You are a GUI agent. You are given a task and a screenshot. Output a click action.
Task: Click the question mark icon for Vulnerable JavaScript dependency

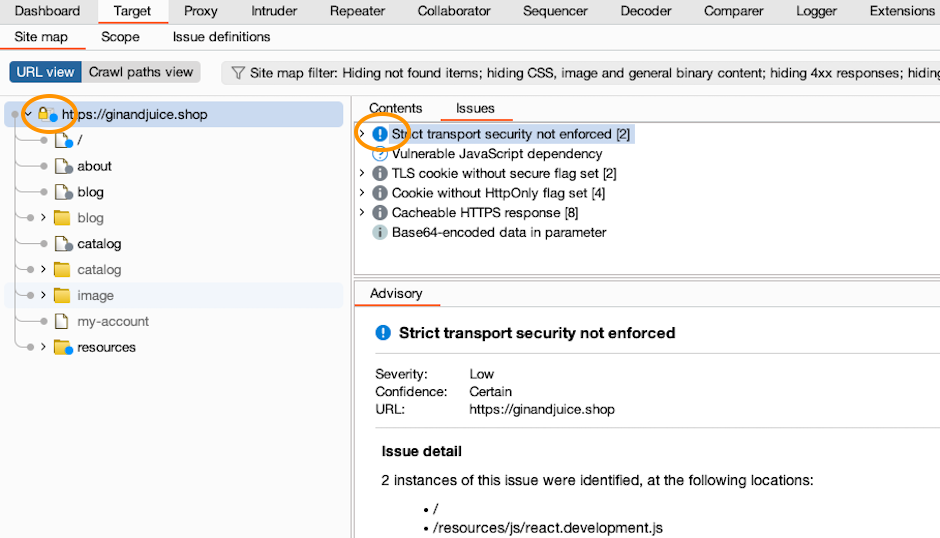click(380, 154)
